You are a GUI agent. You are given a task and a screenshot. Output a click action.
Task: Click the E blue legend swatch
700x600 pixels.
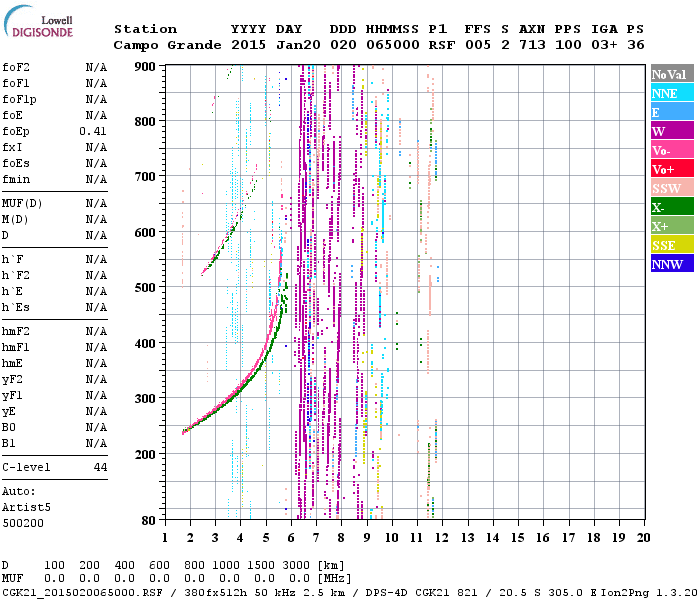pos(672,112)
